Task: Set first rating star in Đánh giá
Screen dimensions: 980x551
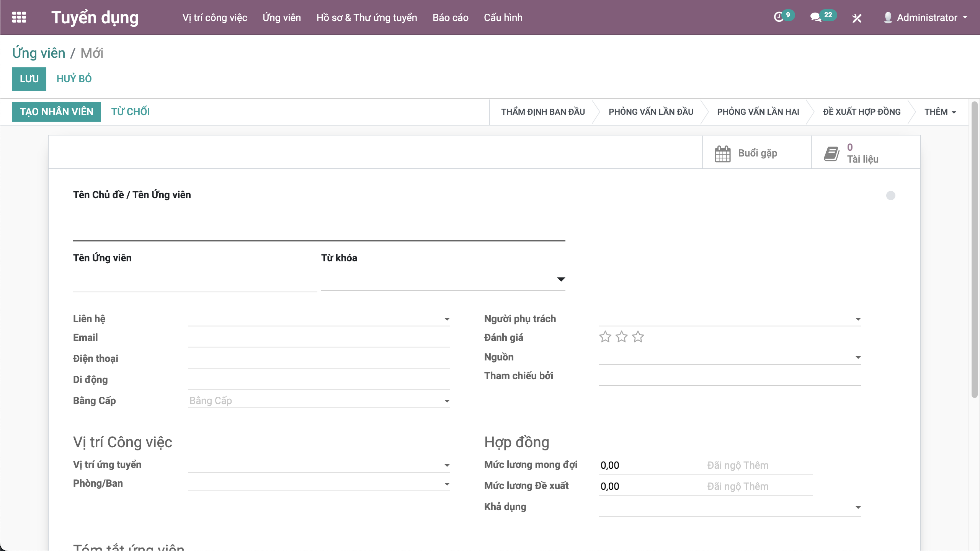Action: pos(605,337)
